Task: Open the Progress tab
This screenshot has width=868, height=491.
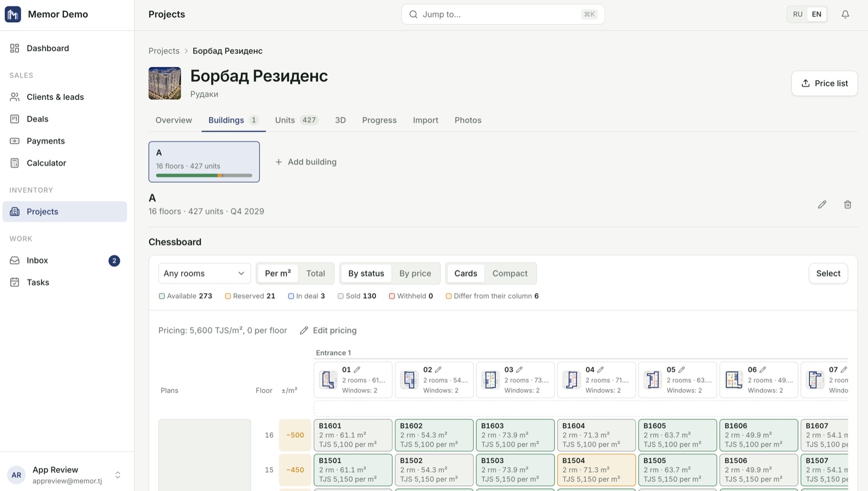Action: (x=379, y=120)
